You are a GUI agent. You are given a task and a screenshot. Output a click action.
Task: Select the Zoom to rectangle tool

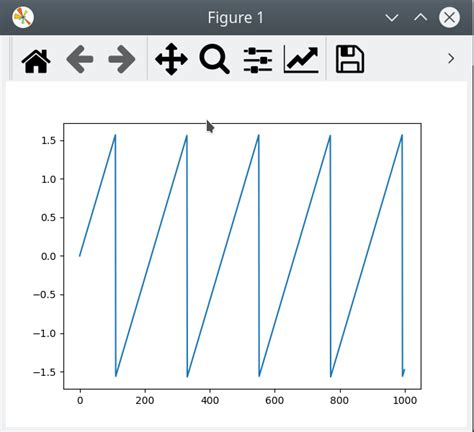[214, 59]
